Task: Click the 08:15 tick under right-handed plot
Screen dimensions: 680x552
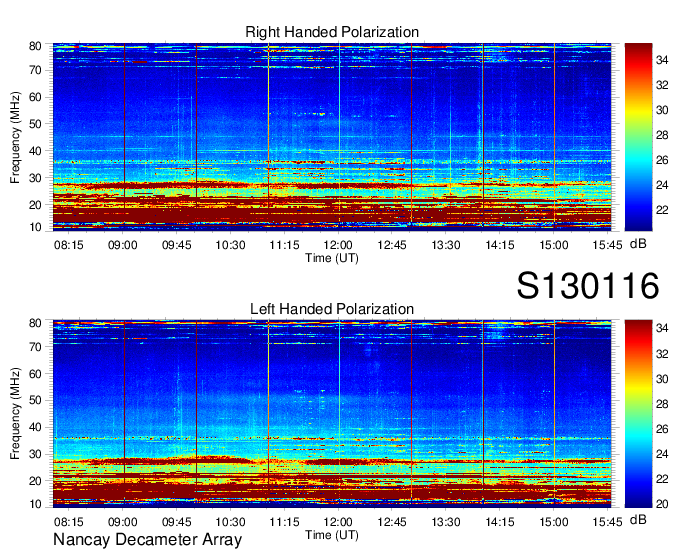Action: tap(69, 245)
